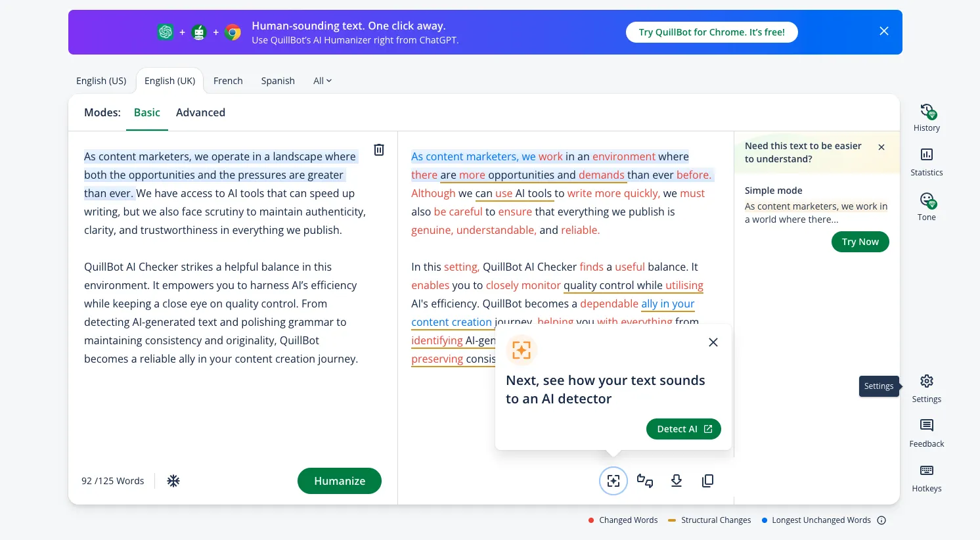
Task: Switch to the Spanish language tab
Action: click(278, 81)
